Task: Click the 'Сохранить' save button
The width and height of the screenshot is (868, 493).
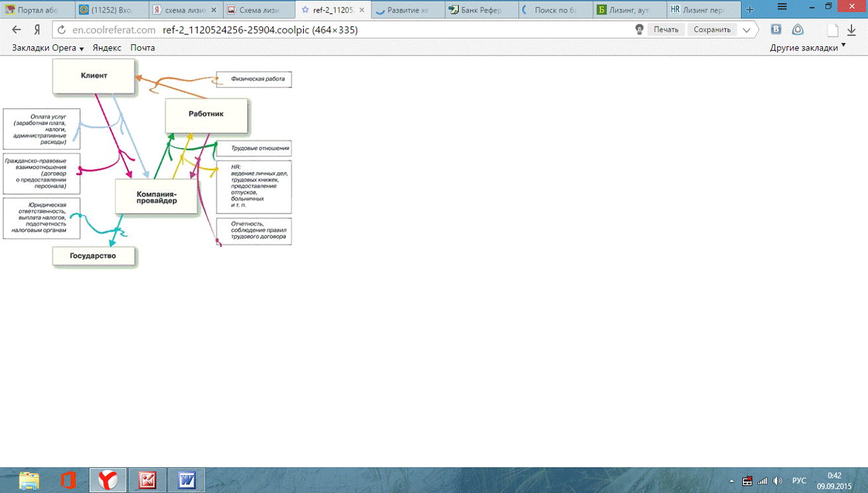Action: tap(712, 30)
